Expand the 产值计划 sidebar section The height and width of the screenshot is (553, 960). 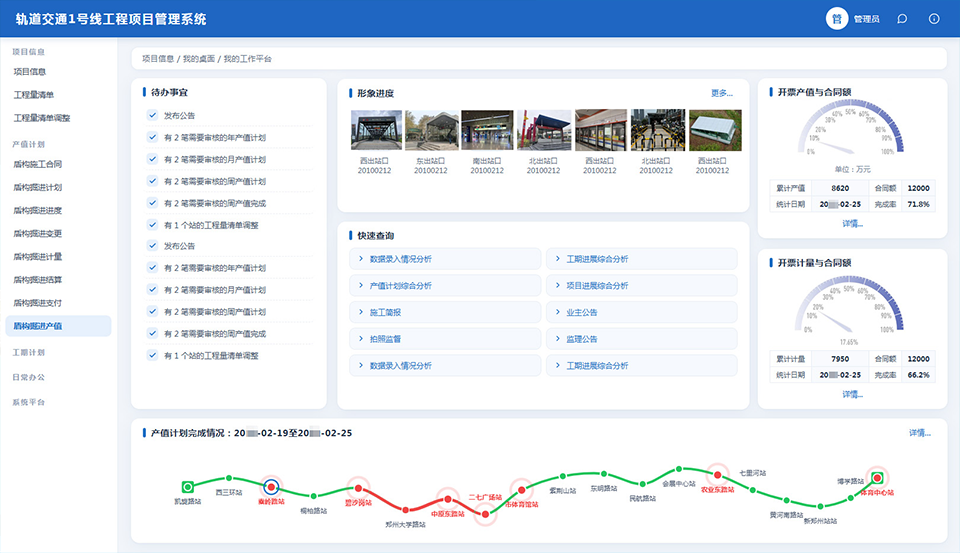point(29,145)
